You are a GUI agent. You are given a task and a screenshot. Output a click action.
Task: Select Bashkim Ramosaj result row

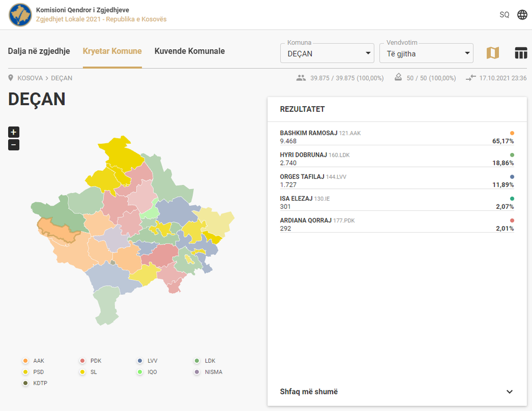coord(396,137)
